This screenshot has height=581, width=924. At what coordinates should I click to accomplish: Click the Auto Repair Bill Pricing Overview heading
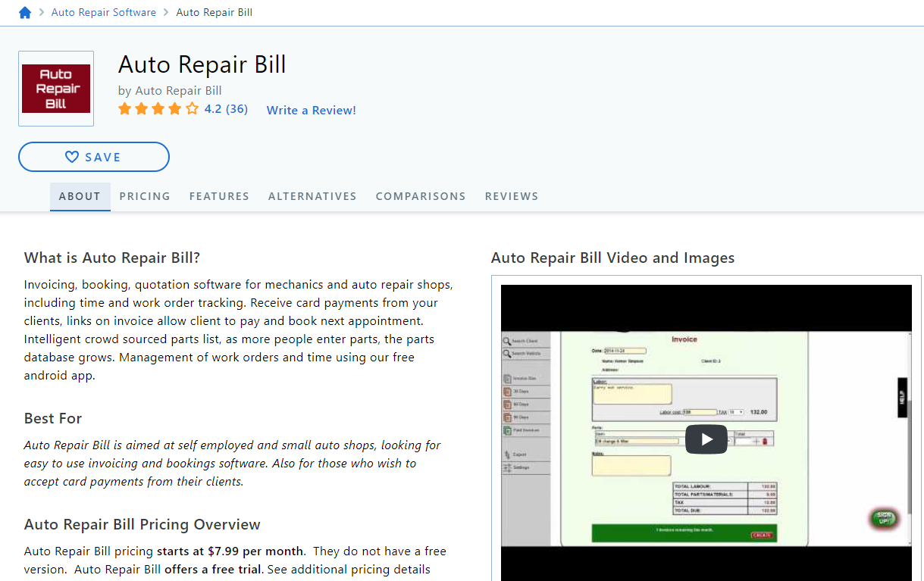pyautogui.click(x=143, y=524)
